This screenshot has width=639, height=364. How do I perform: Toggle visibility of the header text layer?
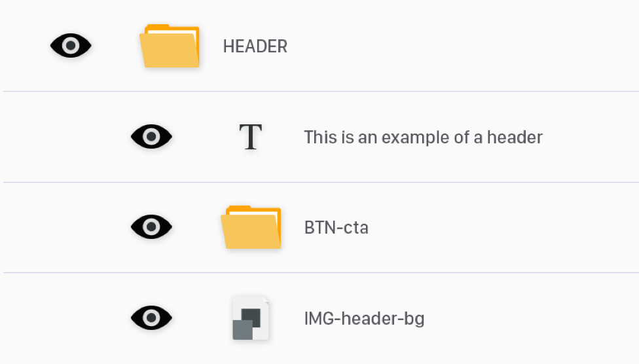[x=151, y=137]
